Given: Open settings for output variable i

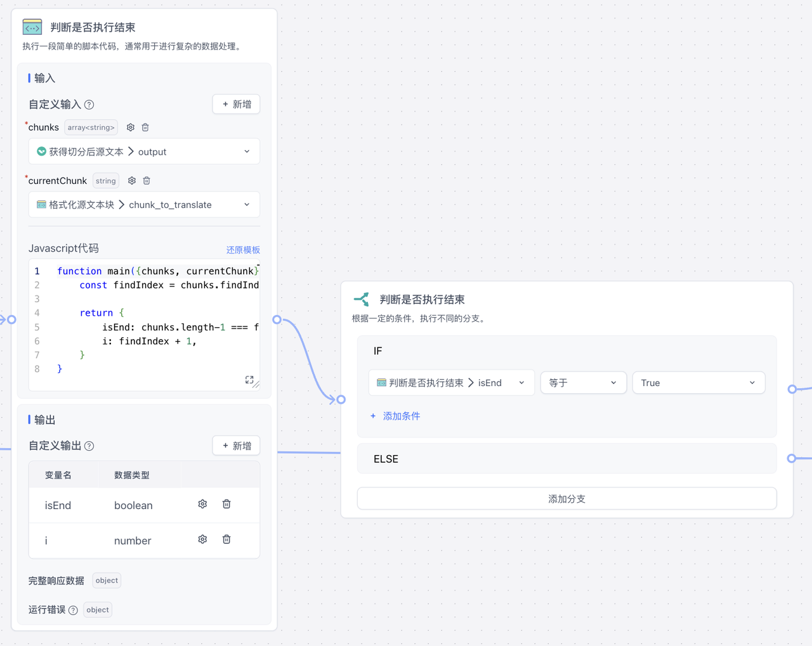Looking at the screenshot, I should click(x=202, y=539).
